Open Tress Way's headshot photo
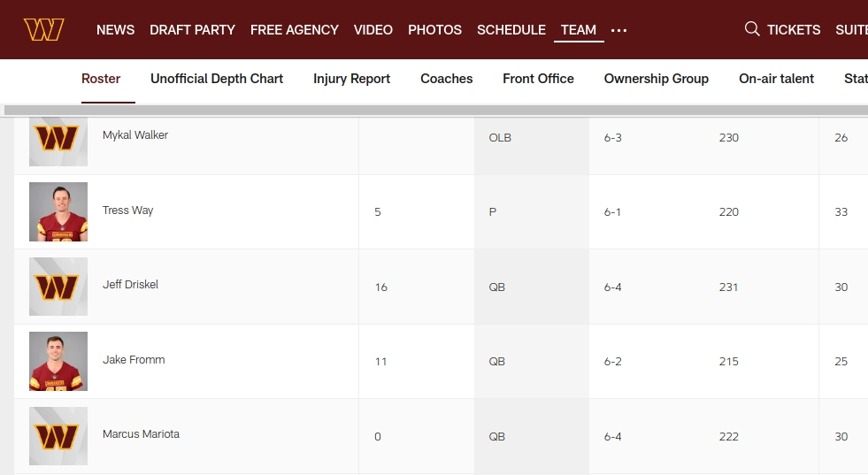The width and height of the screenshot is (868, 475). tap(58, 212)
